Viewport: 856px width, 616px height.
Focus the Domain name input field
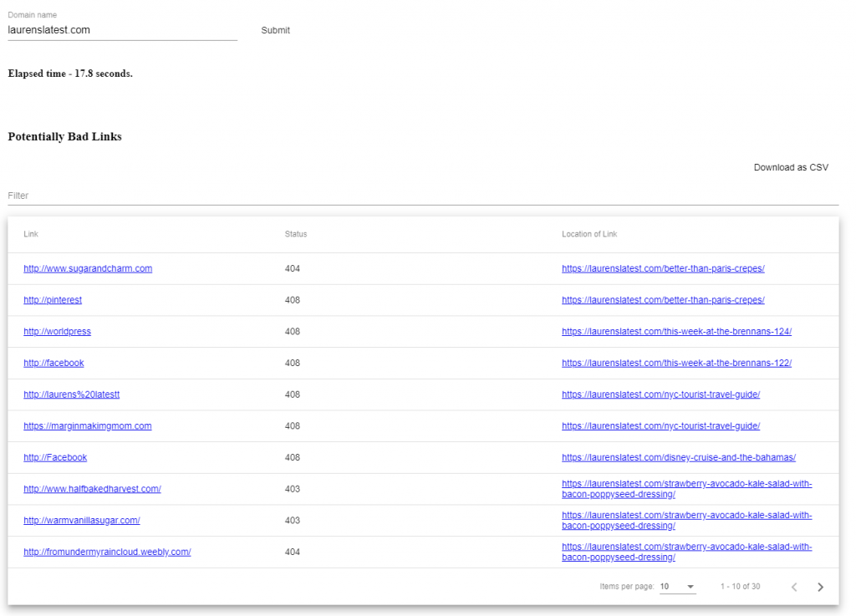click(x=122, y=30)
